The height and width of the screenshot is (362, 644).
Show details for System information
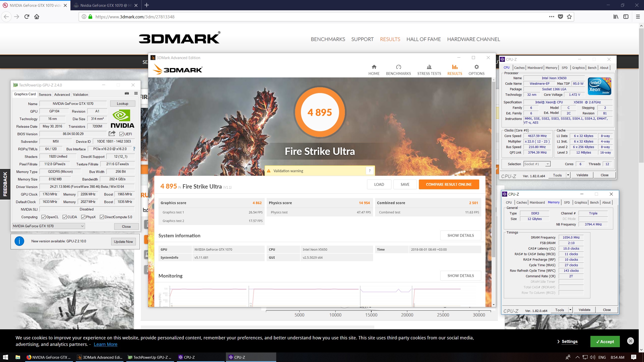[x=460, y=235]
